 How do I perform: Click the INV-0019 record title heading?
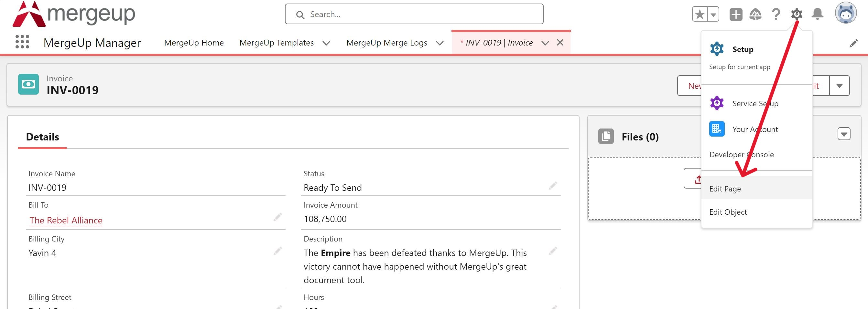pos(72,90)
